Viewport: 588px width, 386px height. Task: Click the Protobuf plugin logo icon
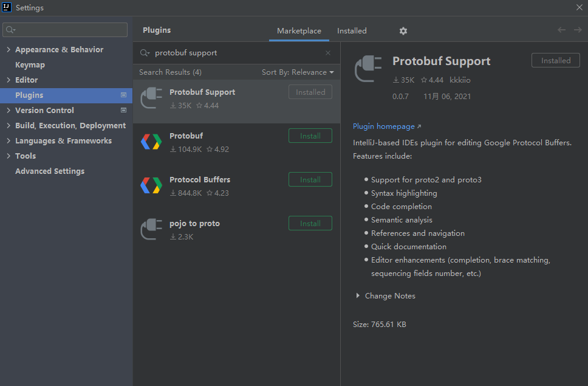pos(151,142)
